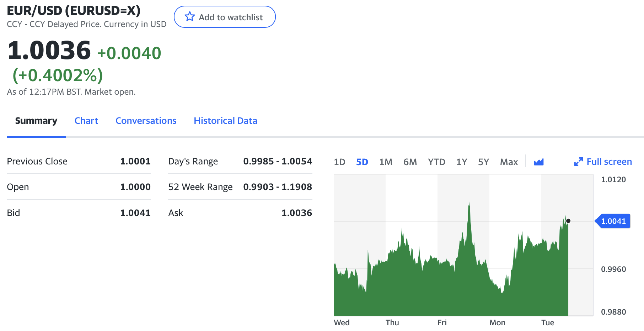Select the 1D chart range

340,162
